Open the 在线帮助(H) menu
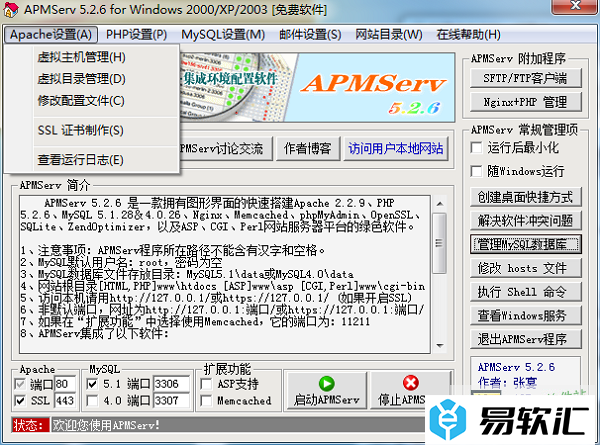Image resolution: width=600 pixels, height=445 pixels. pos(468,35)
